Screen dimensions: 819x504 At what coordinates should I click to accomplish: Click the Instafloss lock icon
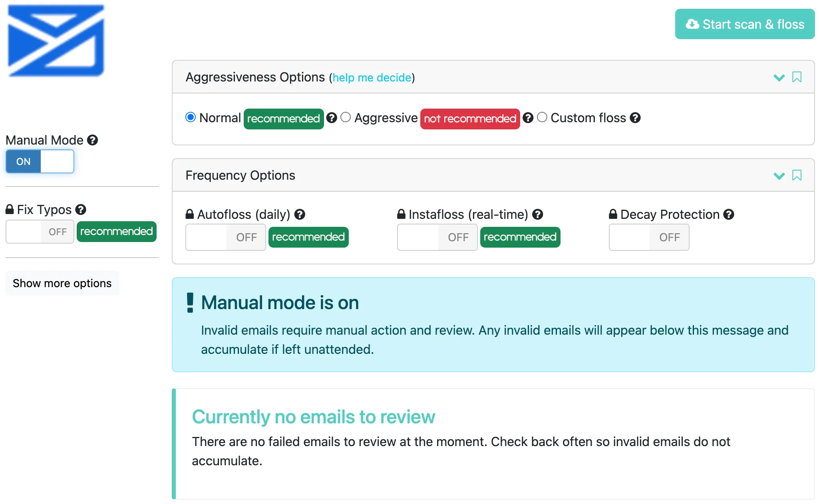(x=402, y=214)
